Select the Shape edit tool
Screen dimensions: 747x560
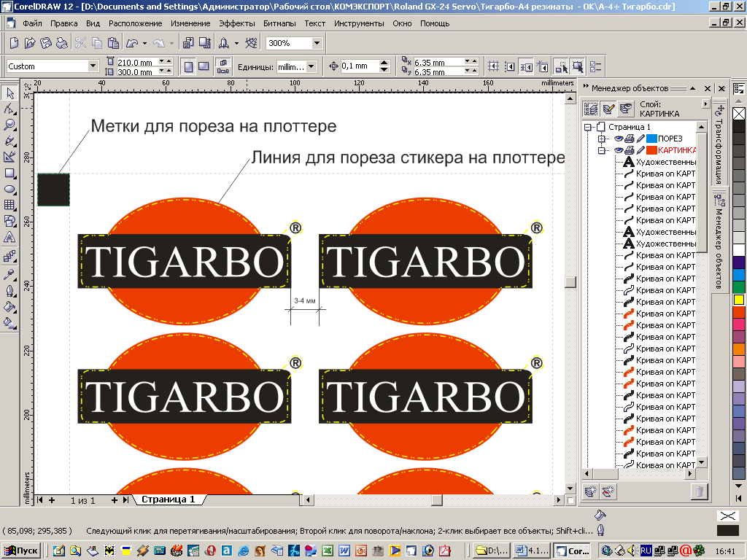pos(9,109)
